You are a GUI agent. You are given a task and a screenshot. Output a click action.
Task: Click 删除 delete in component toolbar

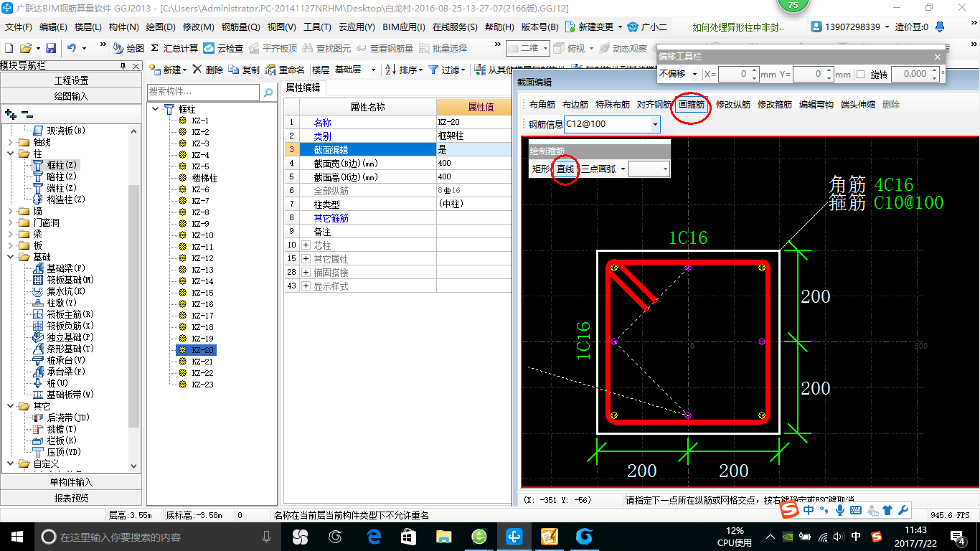coord(208,70)
